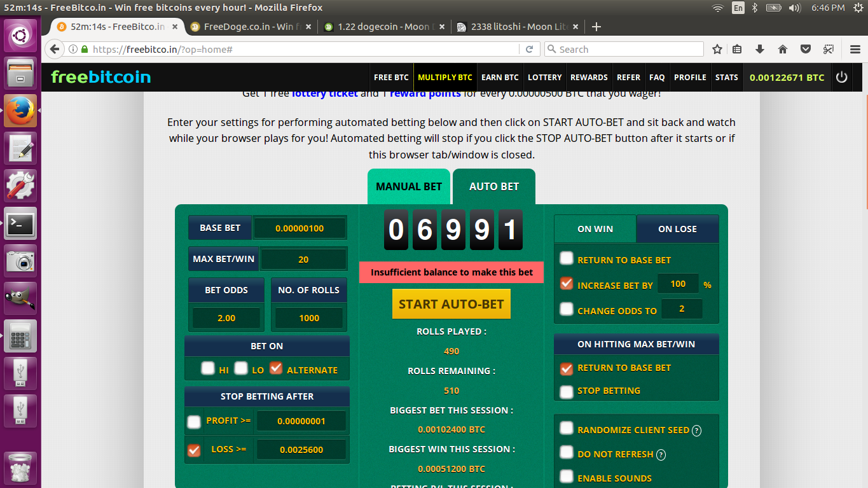
Task: Open the system gear session menu
Action: click(x=858, y=8)
